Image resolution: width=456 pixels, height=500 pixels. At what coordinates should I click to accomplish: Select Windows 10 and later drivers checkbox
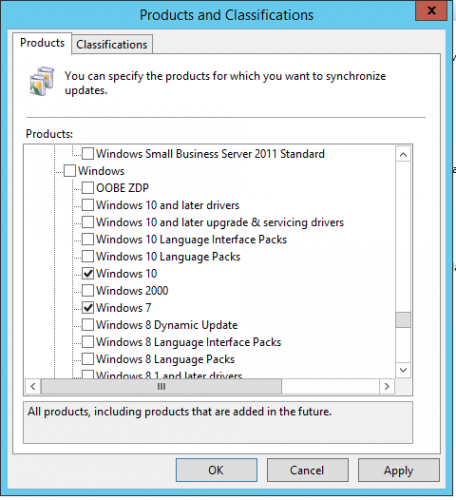pos(88,205)
